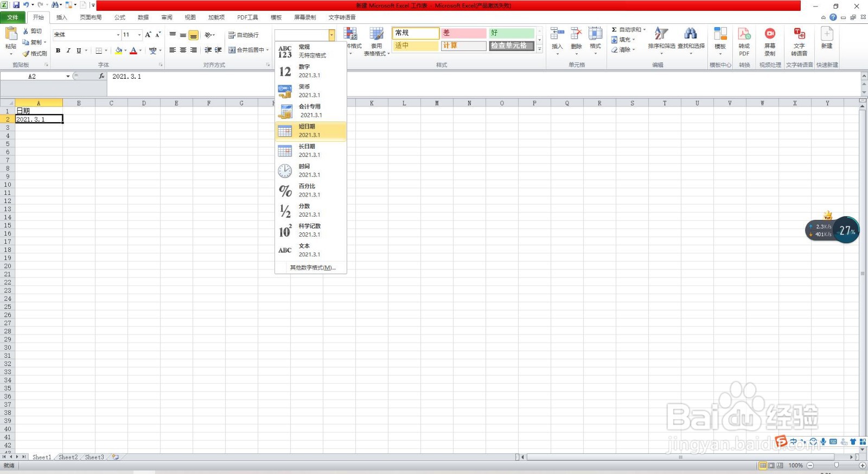Expand the AutoSum dropdown arrow
This screenshot has height=474, width=868.
(644, 30)
